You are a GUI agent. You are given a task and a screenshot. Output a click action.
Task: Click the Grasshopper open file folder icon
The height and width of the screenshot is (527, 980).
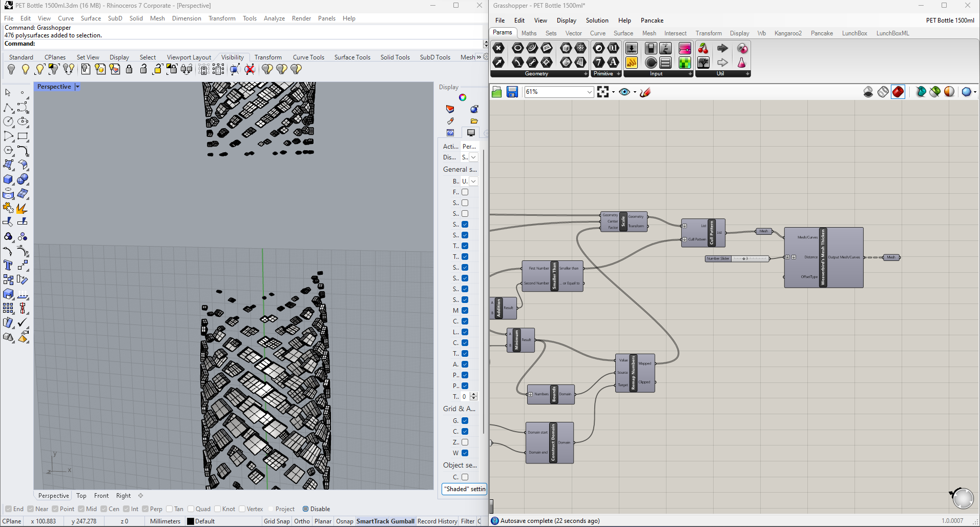[496, 92]
